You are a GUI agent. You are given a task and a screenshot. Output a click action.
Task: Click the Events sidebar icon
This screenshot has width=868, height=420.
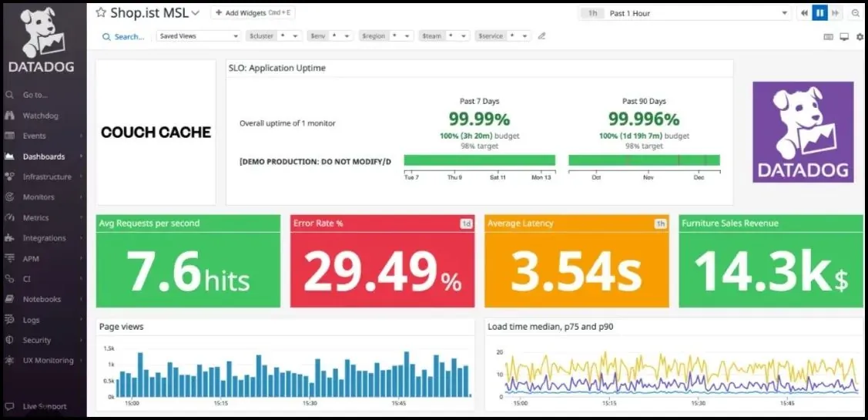click(x=9, y=136)
